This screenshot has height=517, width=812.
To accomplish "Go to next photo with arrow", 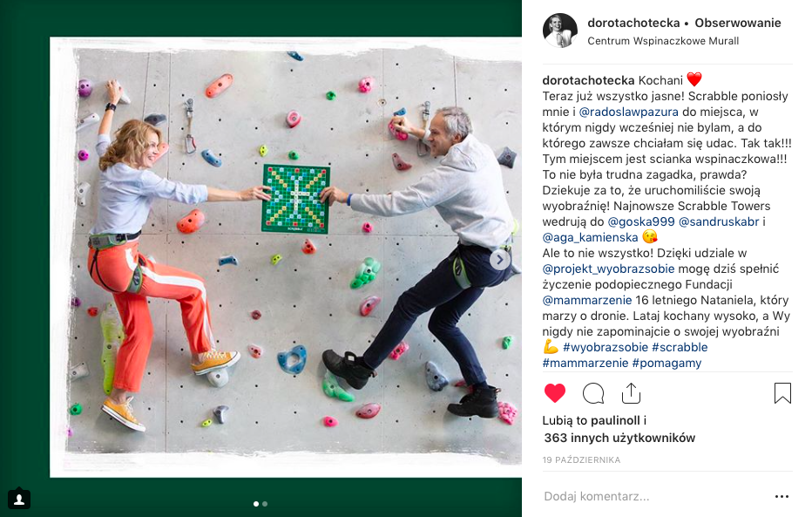I will point(500,260).
